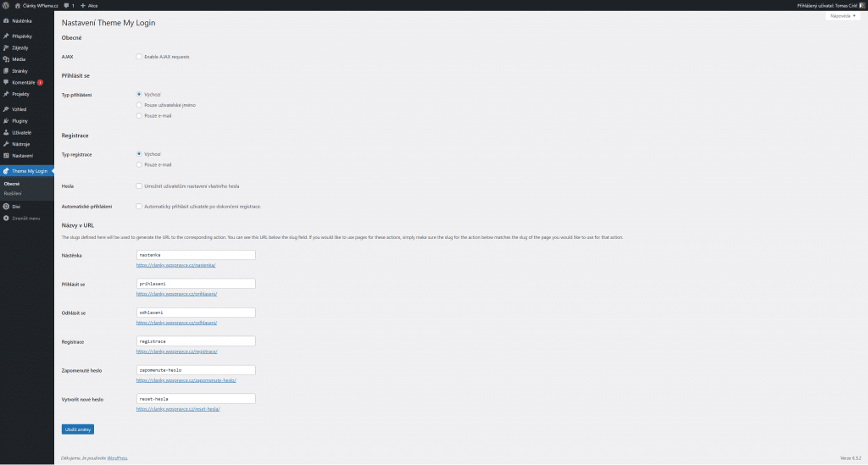
Task: Open the prihlaseni URL link
Action: point(176,294)
